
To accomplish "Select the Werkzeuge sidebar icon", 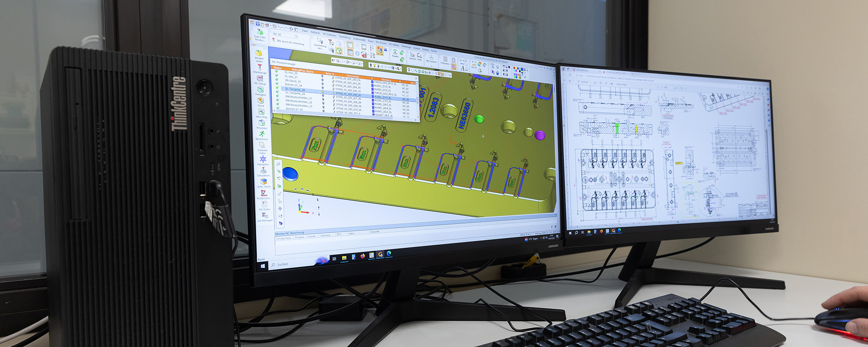I will click(x=260, y=69).
